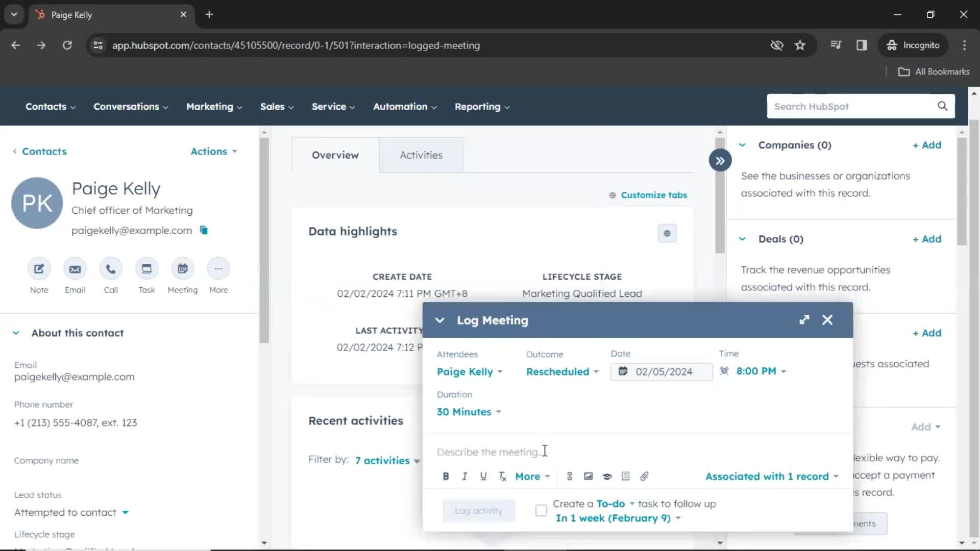
Task: Open the Contacts navigation menu
Action: coord(51,107)
